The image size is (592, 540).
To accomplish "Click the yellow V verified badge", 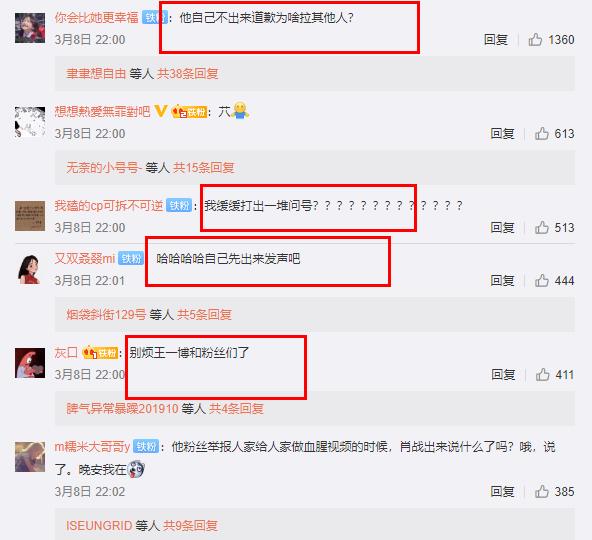I will tap(160, 111).
